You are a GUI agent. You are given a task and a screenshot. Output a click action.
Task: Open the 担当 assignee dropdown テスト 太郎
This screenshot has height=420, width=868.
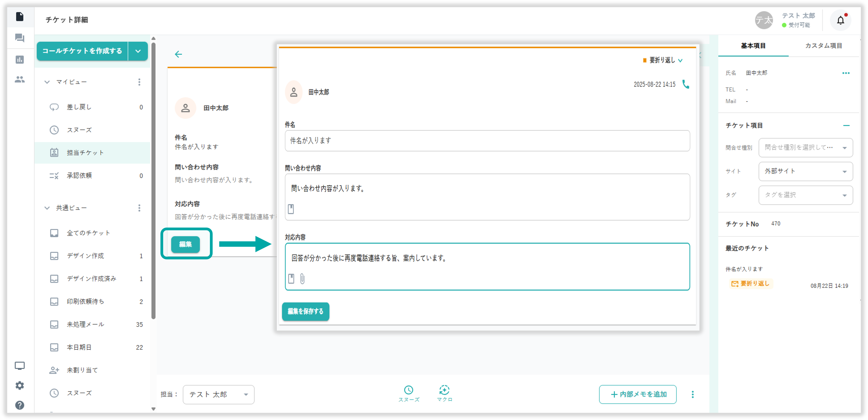(218, 394)
